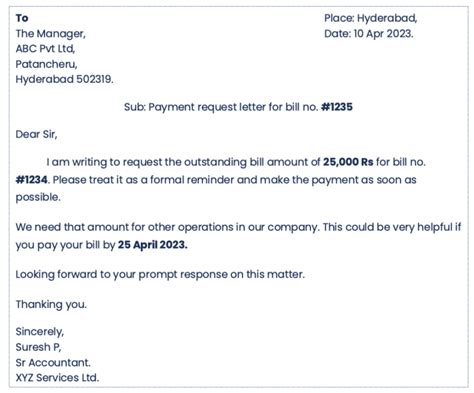Viewport: 474px width, 393px height.
Task: Click the bold 'To' heading
Action: point(22,18)
